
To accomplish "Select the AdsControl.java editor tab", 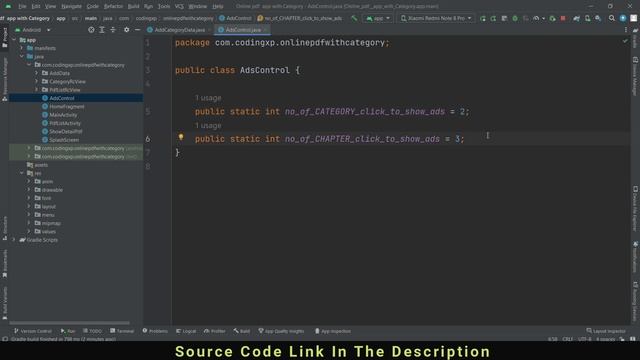I will [x=242, y=30].
